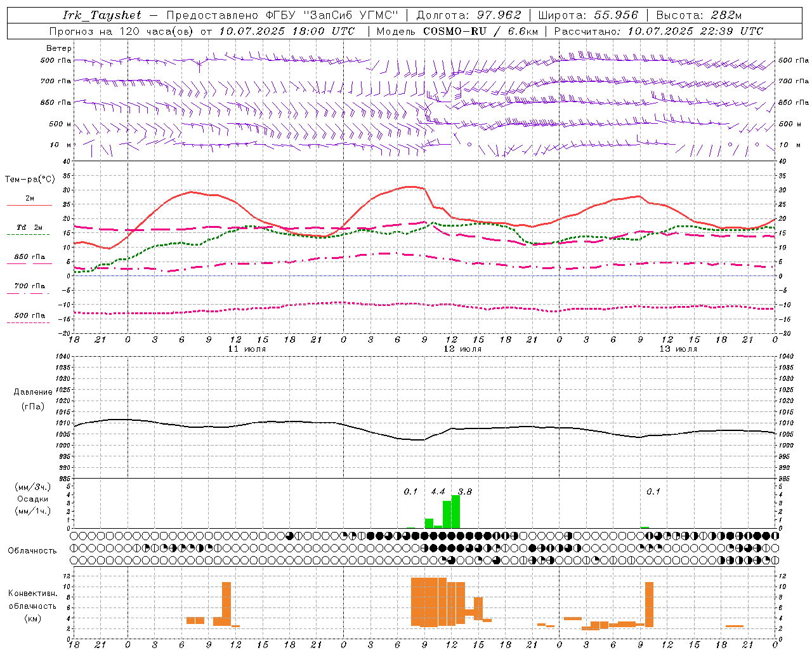Click the "3.8" precipitation amount value

pyautogui.click(x=465, y=491)
